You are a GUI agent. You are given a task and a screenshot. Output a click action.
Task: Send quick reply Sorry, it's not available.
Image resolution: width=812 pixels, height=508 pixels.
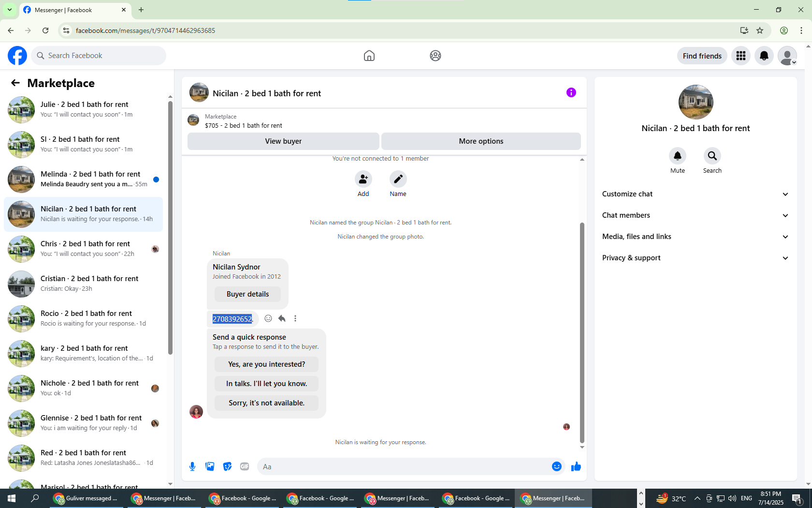point(267,403)
